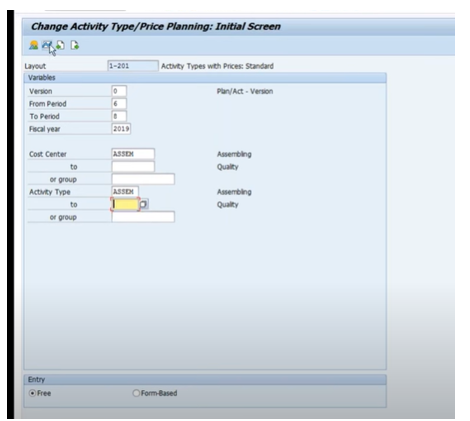This screenshot has width=470, height=421.
Task: Click the 'Plan/Act - Version' description text
Action: (x=245, y=91)
